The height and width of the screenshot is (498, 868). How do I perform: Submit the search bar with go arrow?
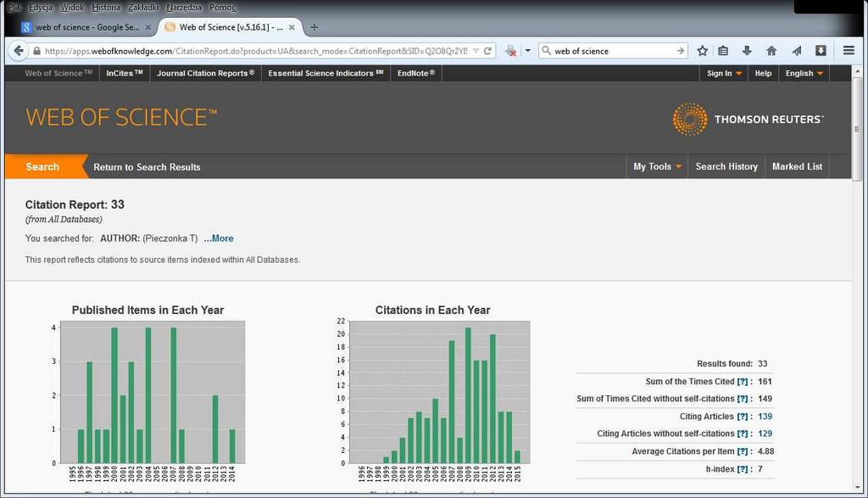[681, 51]
